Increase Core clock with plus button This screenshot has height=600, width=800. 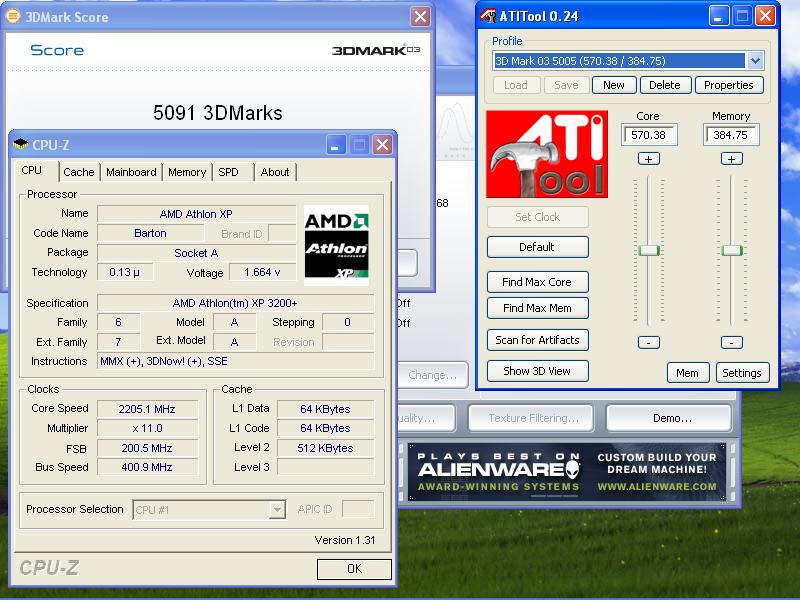648,159
